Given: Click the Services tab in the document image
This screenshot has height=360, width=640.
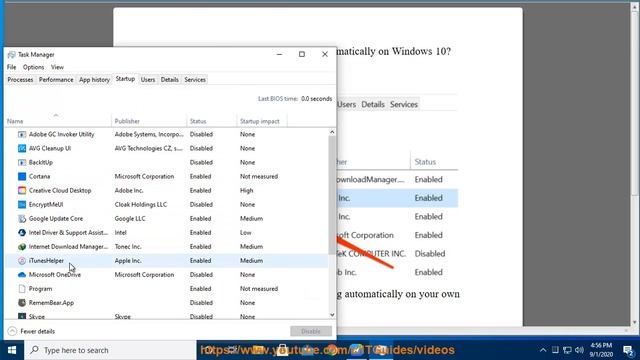Looking at the screenshot, I should pyautogui.click(x=404, y=104).
